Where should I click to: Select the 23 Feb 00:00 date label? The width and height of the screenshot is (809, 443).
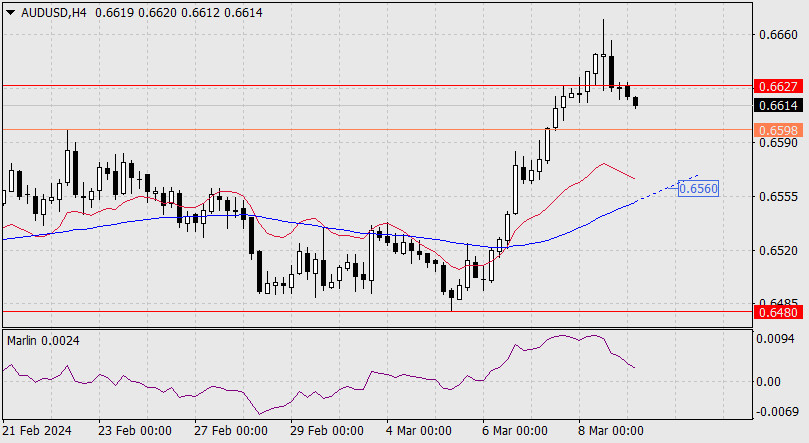135,431
